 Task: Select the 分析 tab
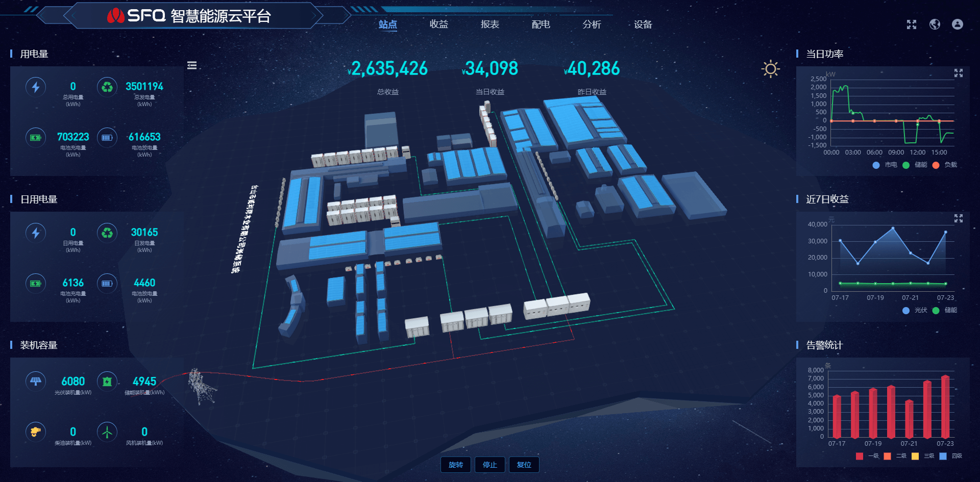pyautogui.click(x=592, y=24)
